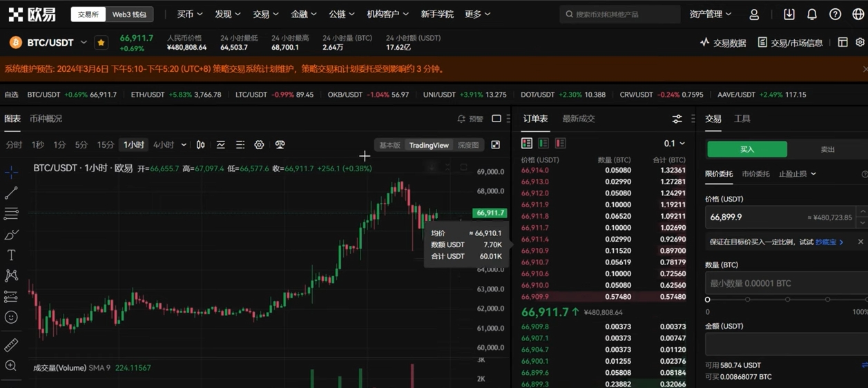The height and width of the screenshot is (388, 868).
Task: Switch to the 币种概况 tab
Action: [x=46, y=119]
